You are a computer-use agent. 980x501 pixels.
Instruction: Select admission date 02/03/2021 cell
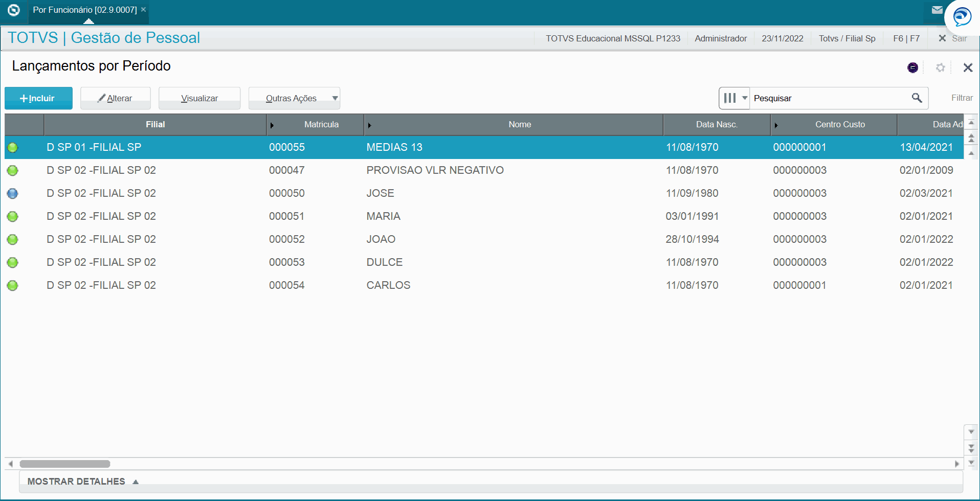[x=926, y=193]
